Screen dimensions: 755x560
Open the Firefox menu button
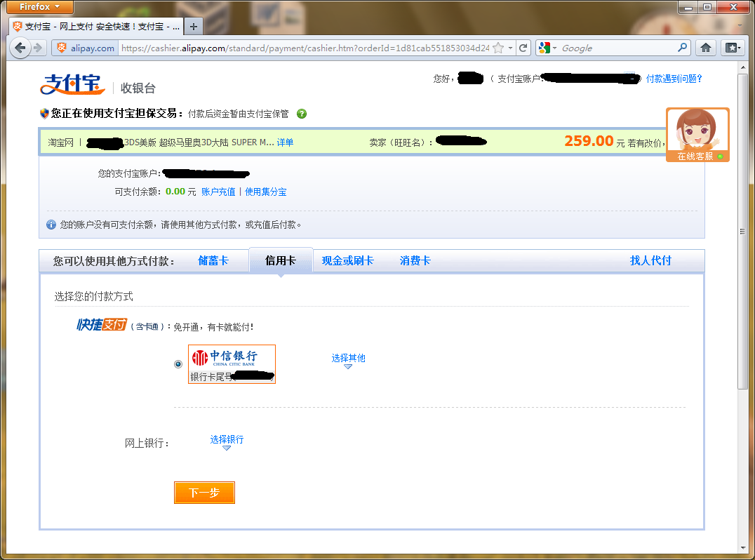pos(41,7)
